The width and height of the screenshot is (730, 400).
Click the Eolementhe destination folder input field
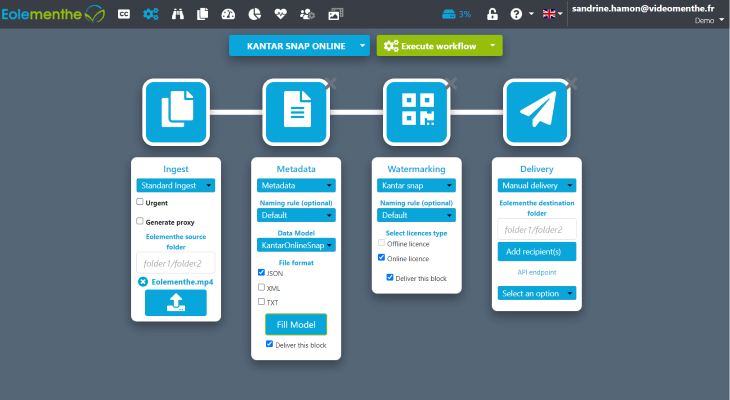point(537,229)
